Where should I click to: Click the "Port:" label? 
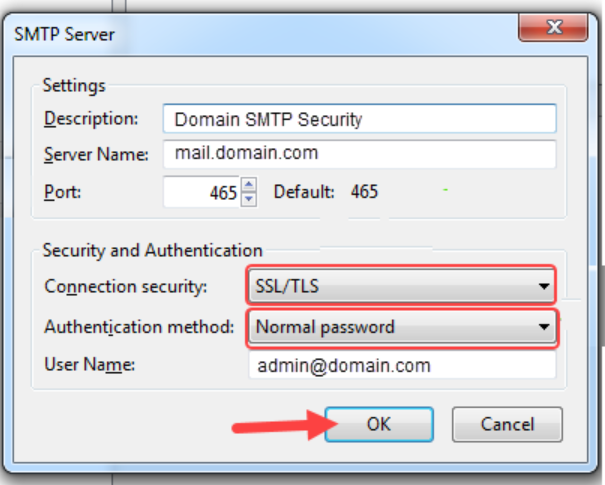coord(61,191)
